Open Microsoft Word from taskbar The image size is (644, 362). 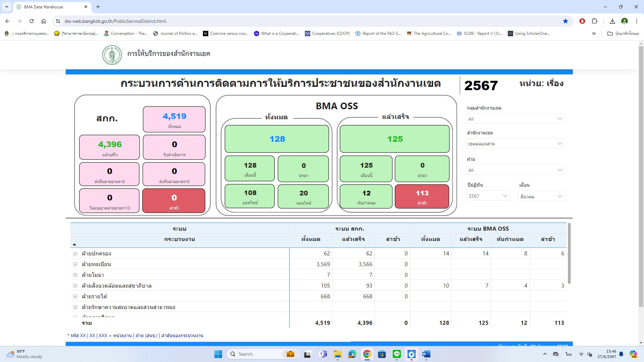click(426, 354)
